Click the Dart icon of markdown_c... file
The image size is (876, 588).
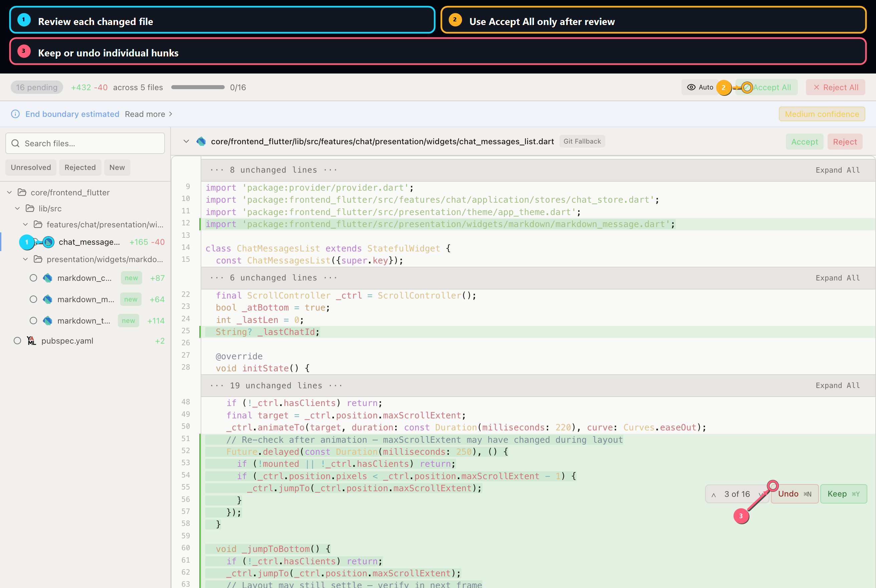(48, 278)
